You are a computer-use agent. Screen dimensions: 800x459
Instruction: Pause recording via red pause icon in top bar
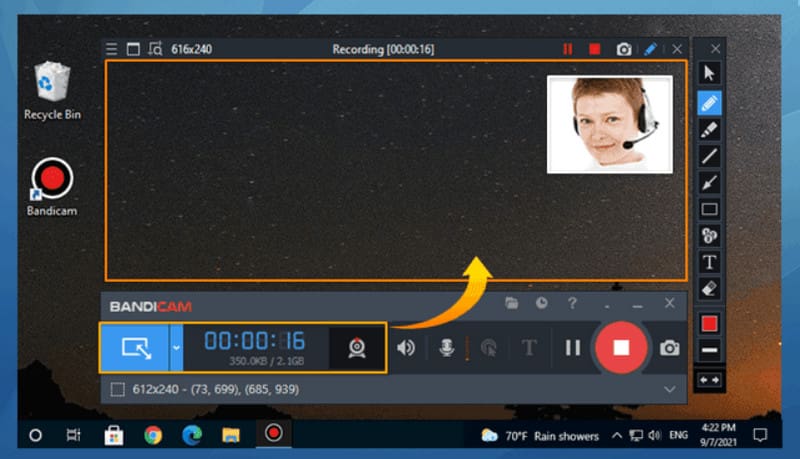click(567, 49)
